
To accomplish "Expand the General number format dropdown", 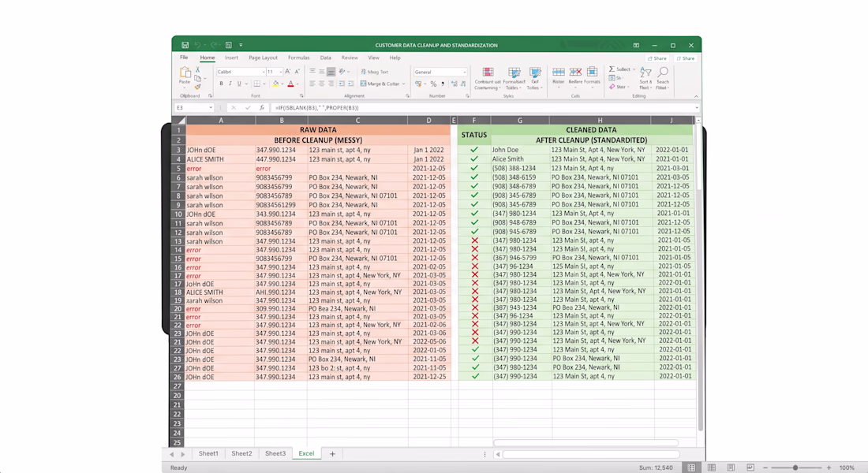I will pos(464,72).
